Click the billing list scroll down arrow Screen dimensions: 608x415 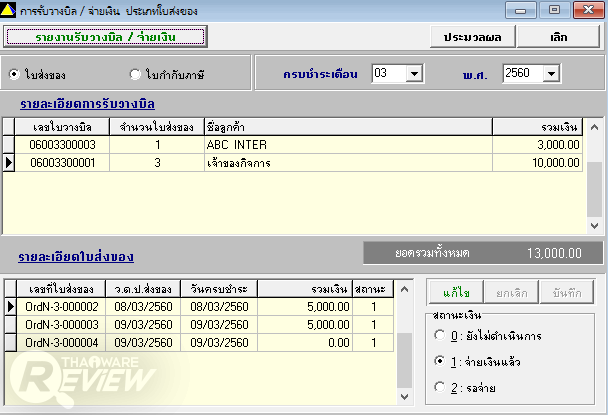point(594,225)
